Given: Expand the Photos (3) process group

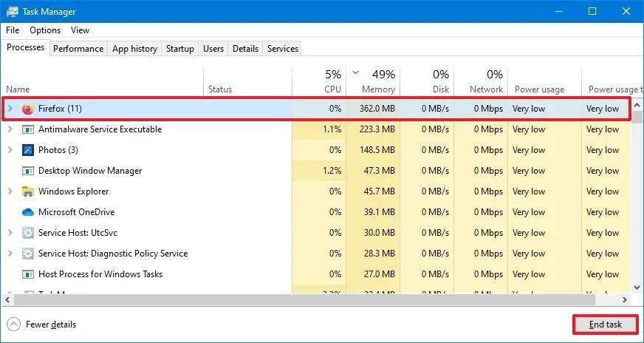Looking at the screenshot, I should tap(10, 150).
